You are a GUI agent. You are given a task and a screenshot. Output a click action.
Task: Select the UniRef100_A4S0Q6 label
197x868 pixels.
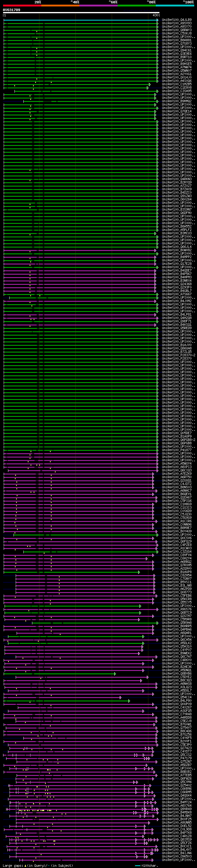coord(177,81)
